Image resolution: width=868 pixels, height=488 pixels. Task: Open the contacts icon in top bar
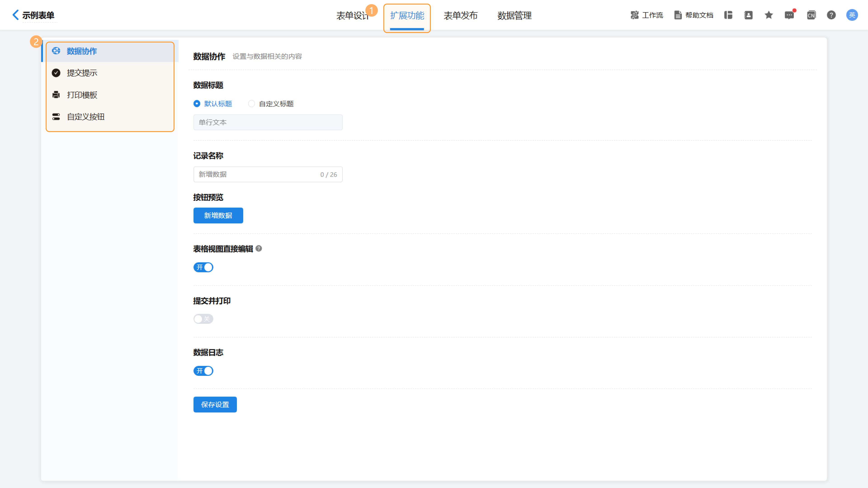[748, 15]
